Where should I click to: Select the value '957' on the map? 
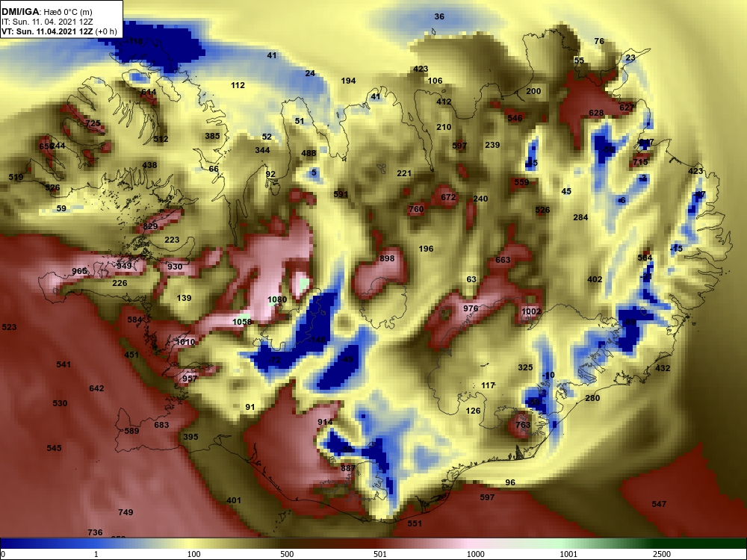(190, 379)
